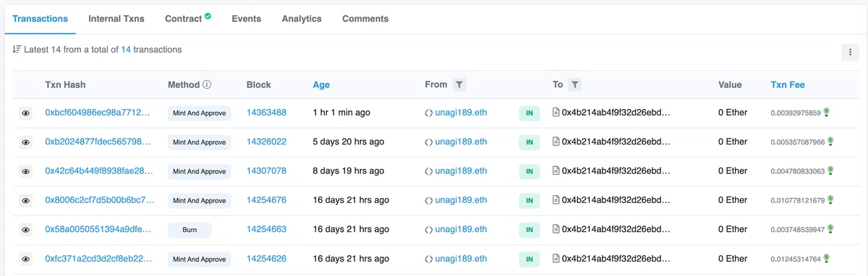Viewport: 868px width, 276px height.
Task: Open the three-dot options menu
Action: (x=850, y=52)
